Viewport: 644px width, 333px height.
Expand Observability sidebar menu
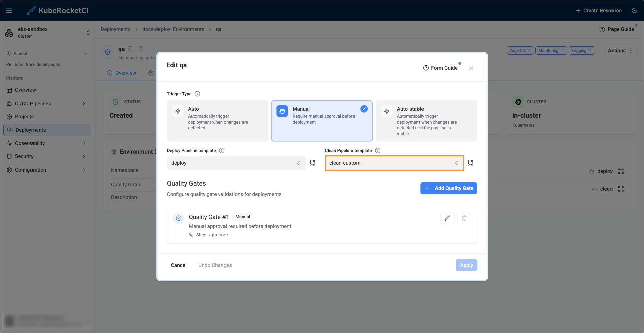[x=47, y=143]
